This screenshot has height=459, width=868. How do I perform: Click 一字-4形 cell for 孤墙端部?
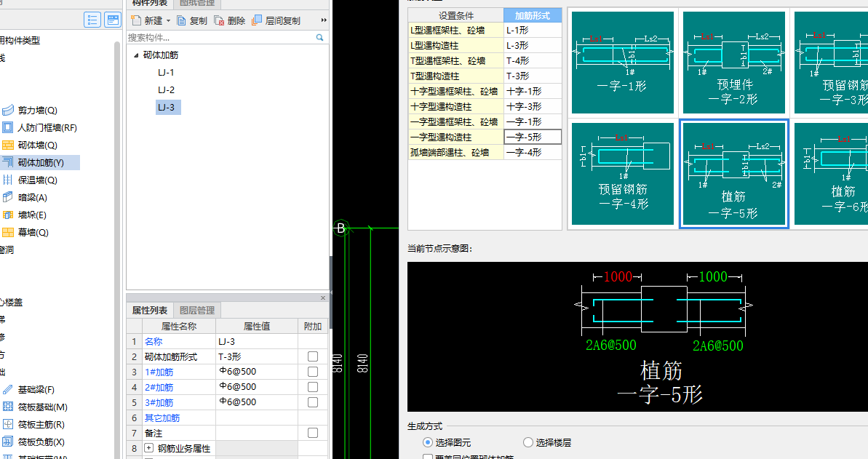coord(533,152)
